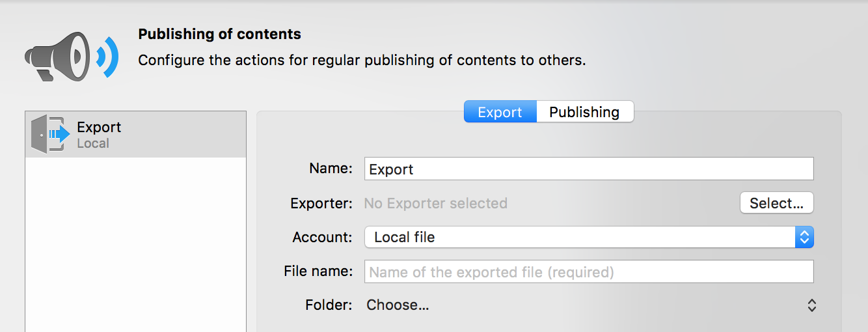Click the Name field containing Export
The image size is (868, 332).
589,169
